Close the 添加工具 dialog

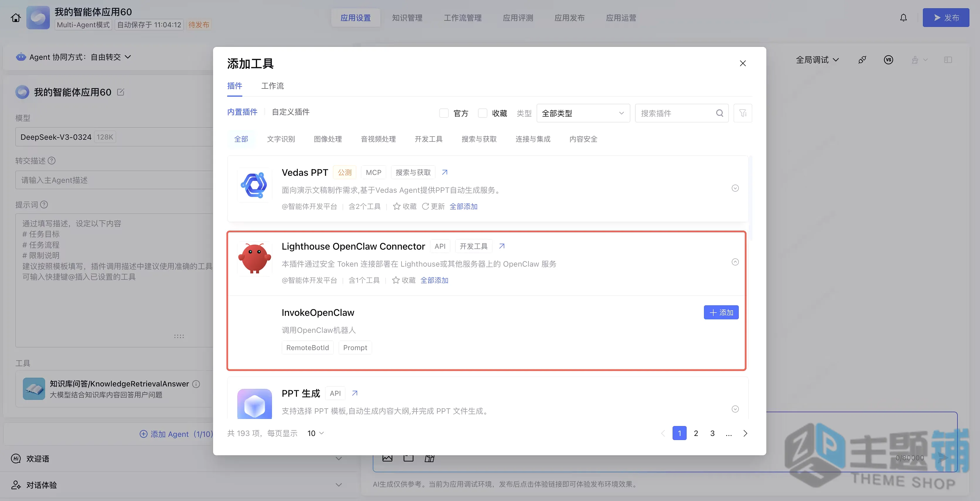coord(743,63)
